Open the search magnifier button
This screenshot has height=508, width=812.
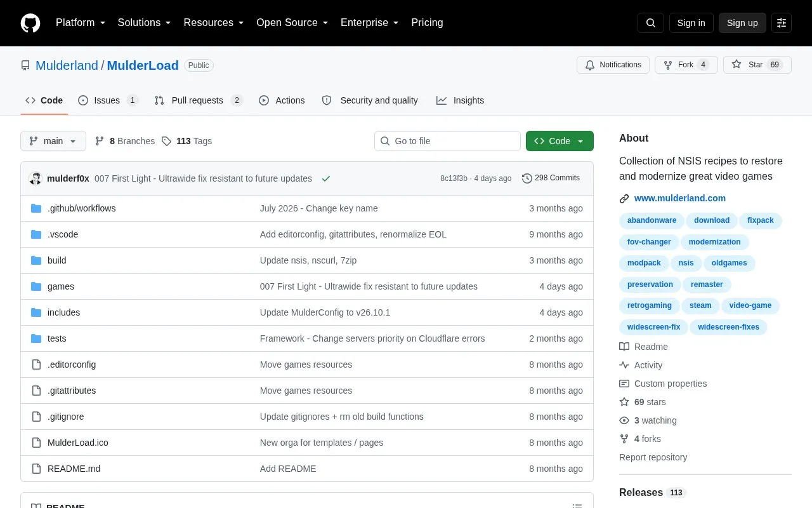pos(651,23)
